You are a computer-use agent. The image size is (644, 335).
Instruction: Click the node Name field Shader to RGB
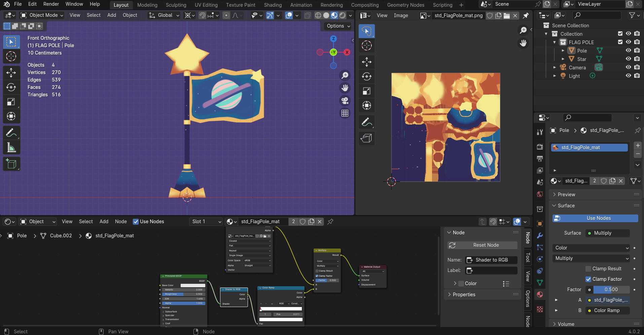click(x=491, y=260)
